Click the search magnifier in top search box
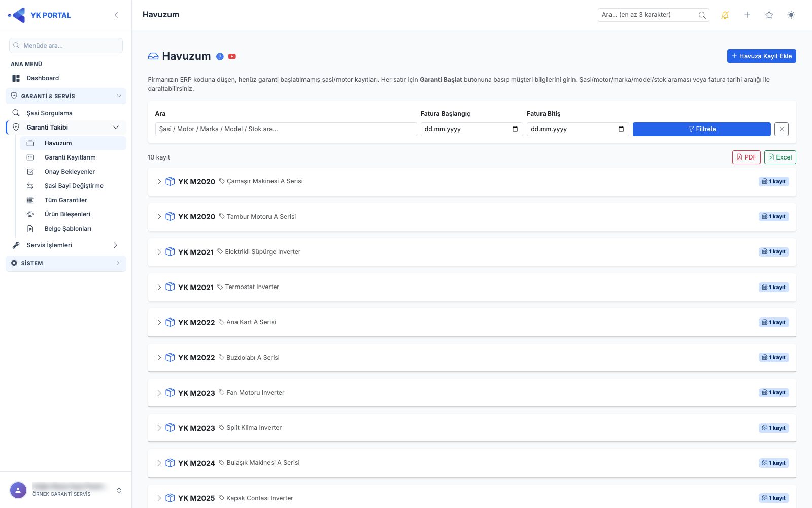This screenshot has height=508, width=812. coord(702,15)
